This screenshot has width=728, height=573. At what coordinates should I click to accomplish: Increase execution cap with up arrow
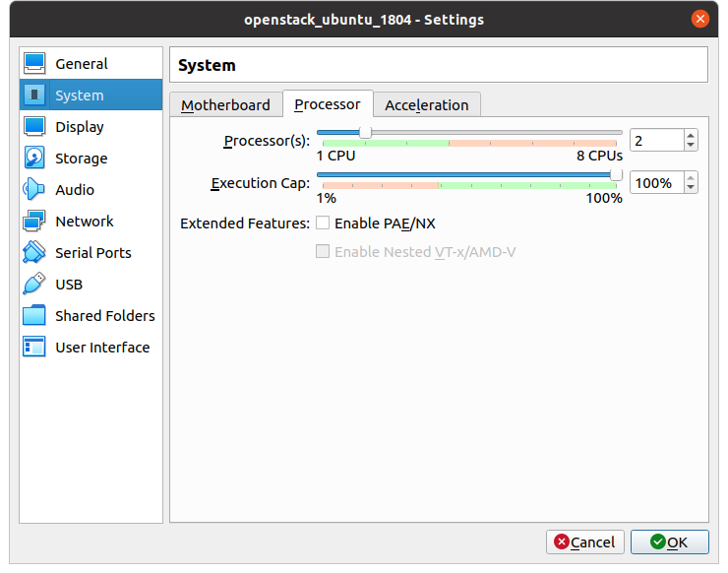tap(691, 178)
